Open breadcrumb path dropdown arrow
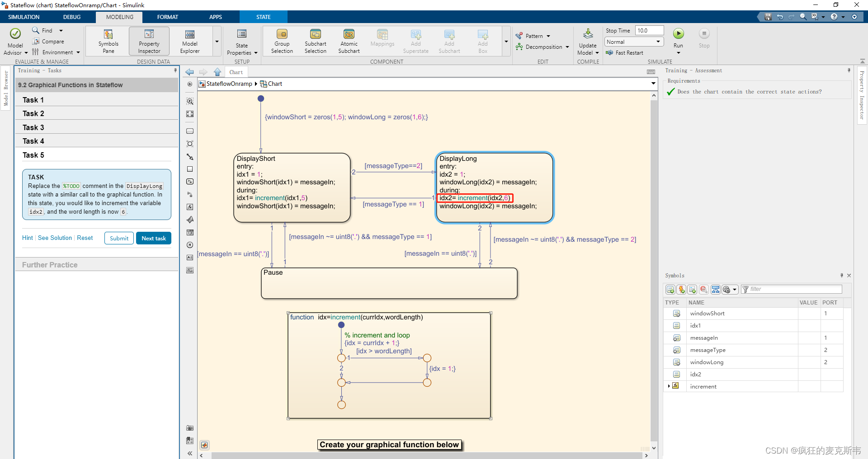This screenshot has height=459, width=868. pos(653,84)
